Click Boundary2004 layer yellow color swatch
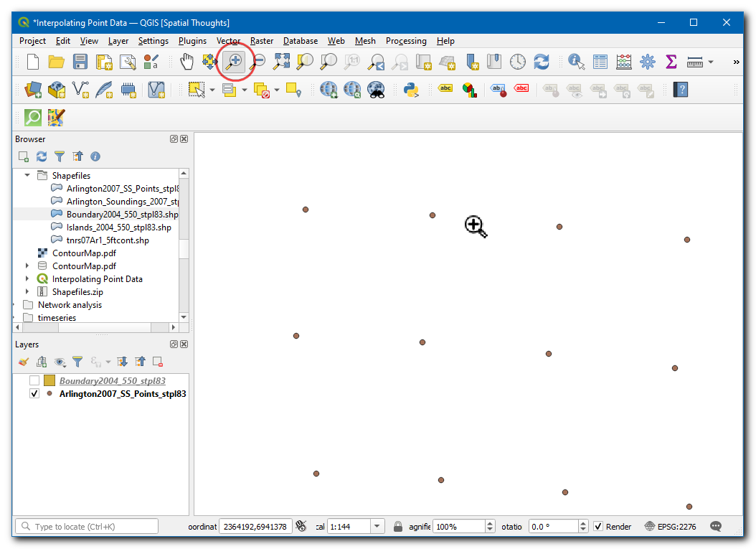This screenshot has height=549, width=756. pos(49,380)
